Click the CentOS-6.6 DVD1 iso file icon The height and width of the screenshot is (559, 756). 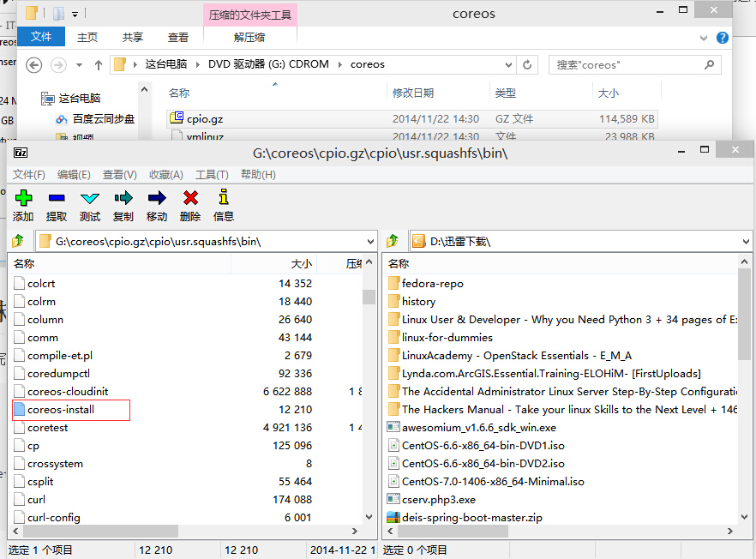(x=394, y=445)
